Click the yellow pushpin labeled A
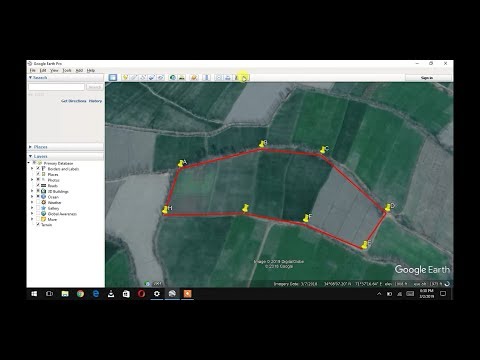 point(181,163)
